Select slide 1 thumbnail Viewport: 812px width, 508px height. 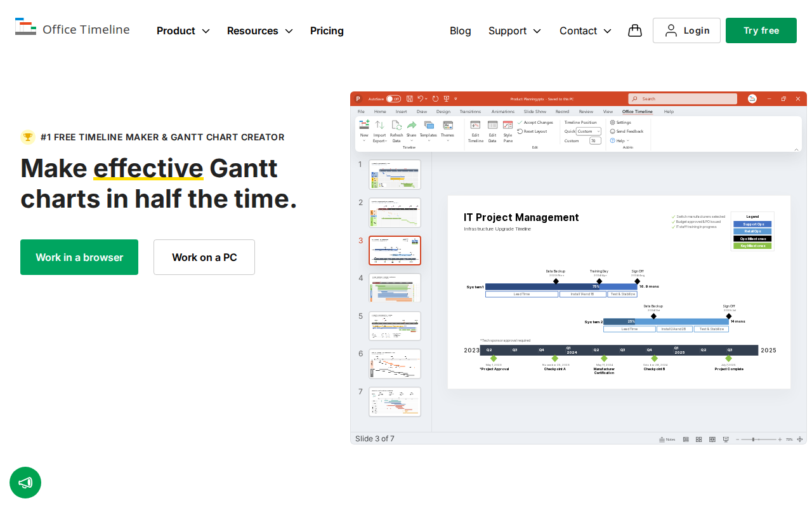coord(395,175)
